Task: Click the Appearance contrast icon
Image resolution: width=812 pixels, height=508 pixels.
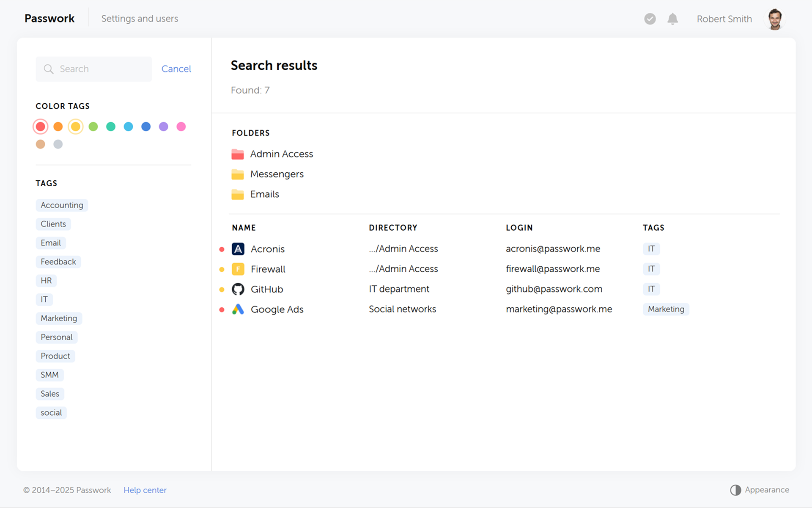Action: (x=735, y=490)
